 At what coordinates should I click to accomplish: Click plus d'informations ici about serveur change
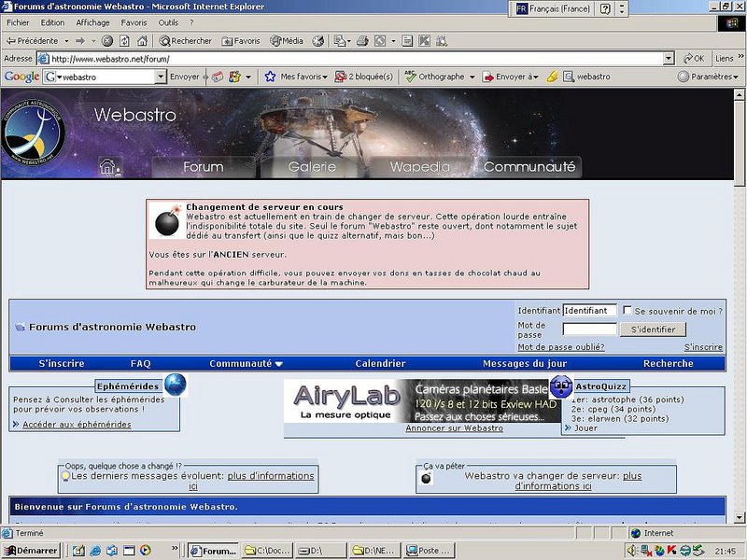(578, 481)
